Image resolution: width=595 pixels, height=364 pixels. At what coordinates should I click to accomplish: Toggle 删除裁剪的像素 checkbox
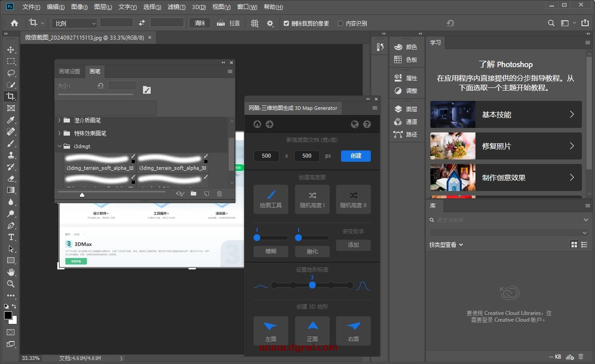click(286, 23)
